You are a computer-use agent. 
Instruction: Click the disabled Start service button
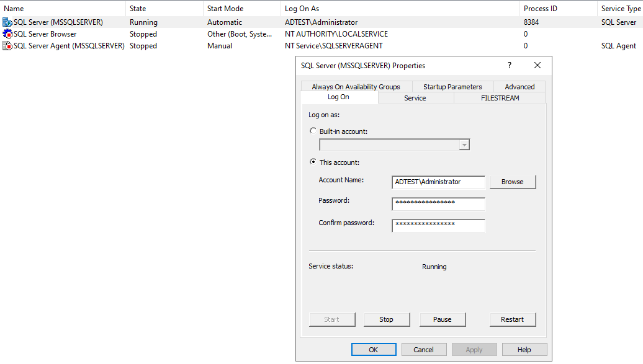[x=332, y=319]
